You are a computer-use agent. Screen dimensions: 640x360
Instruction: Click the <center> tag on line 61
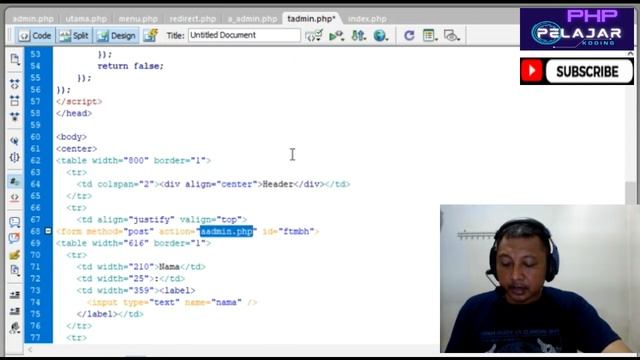(77, 149)
